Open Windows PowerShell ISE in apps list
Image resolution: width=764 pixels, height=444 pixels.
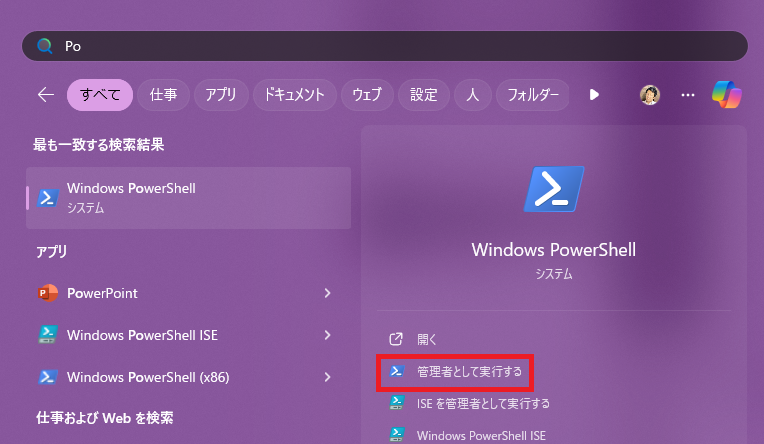pyautogui.click(x=189, y=335)
